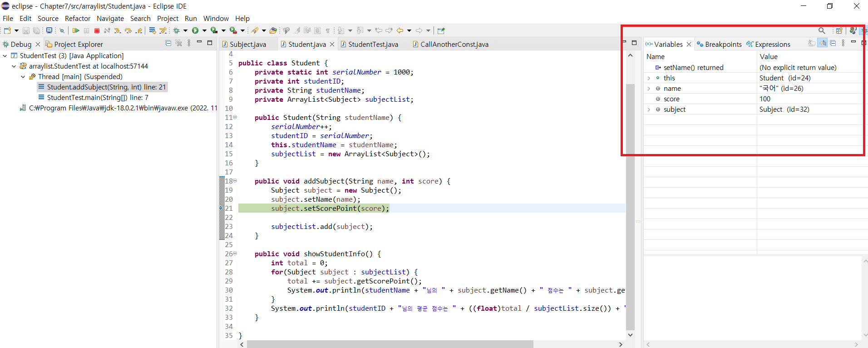Click the Save icon in toolbar
Viewport: 868px width, 348px height.
[26, 30]
